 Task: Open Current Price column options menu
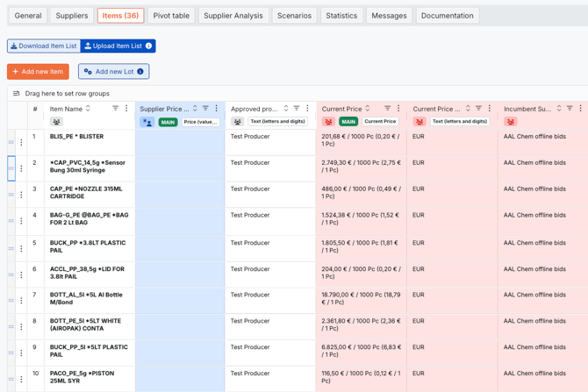click(398, 109)
